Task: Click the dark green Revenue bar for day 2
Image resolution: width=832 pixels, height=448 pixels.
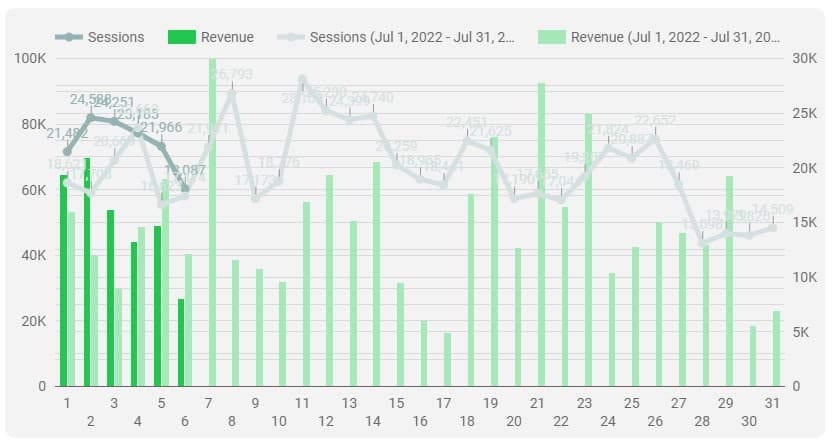Action: pyautogui.click(x=87, y=272)
